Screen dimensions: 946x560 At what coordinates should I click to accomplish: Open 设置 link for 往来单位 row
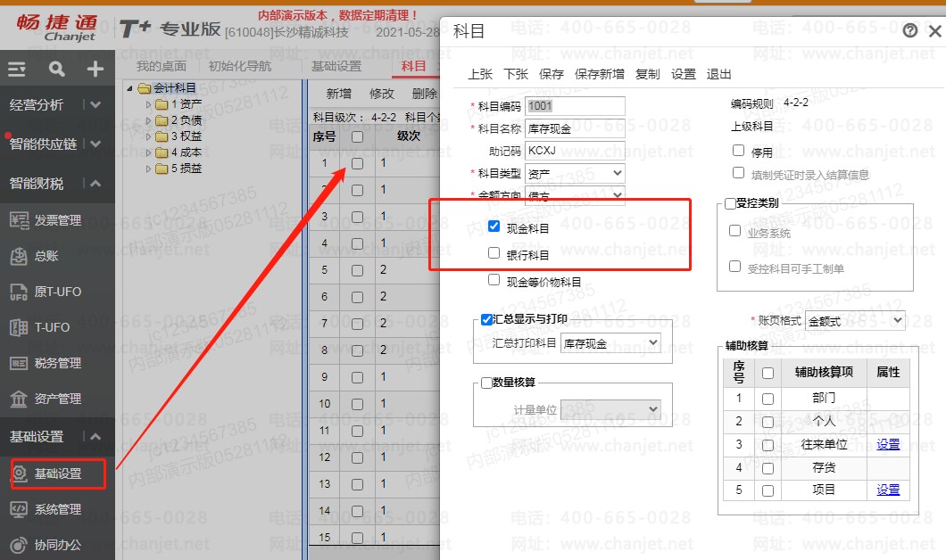point(887,444)
